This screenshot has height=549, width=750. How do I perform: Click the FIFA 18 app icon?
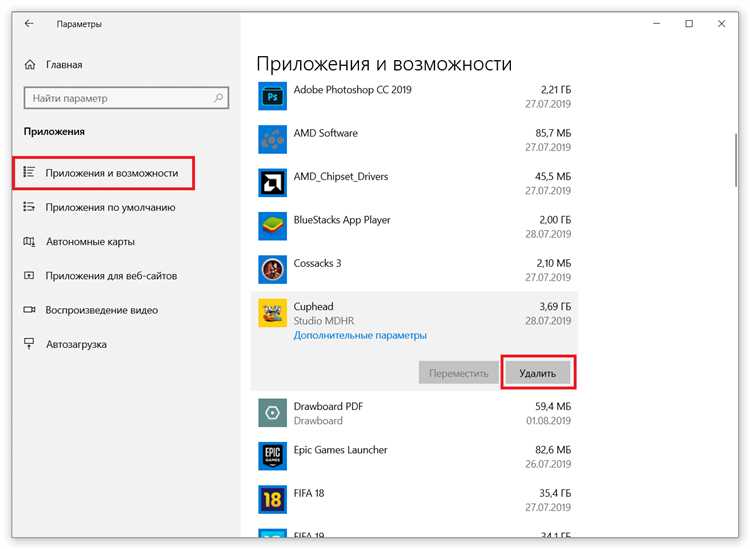pyautogui.click(x=273, y=500)
